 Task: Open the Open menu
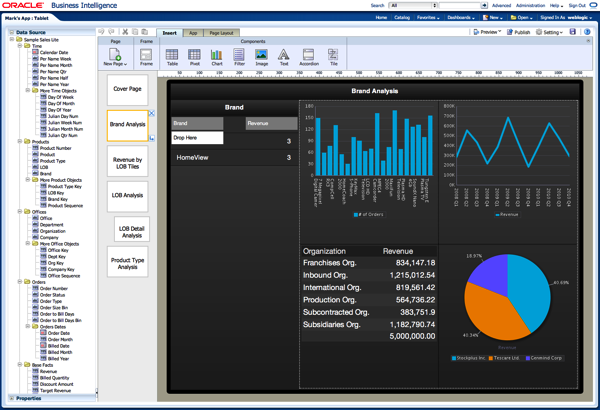click(522, 18)
